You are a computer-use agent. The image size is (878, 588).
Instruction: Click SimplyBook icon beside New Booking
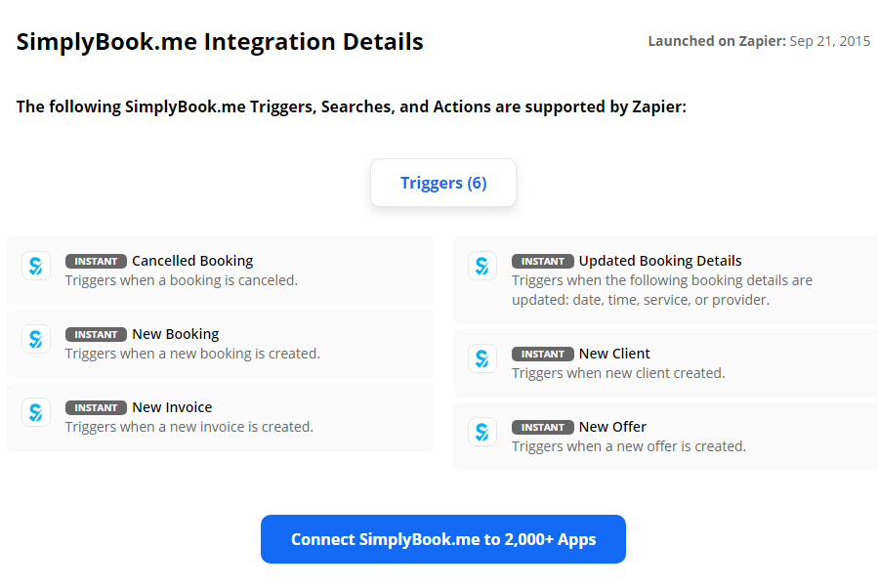click(36, 339)
